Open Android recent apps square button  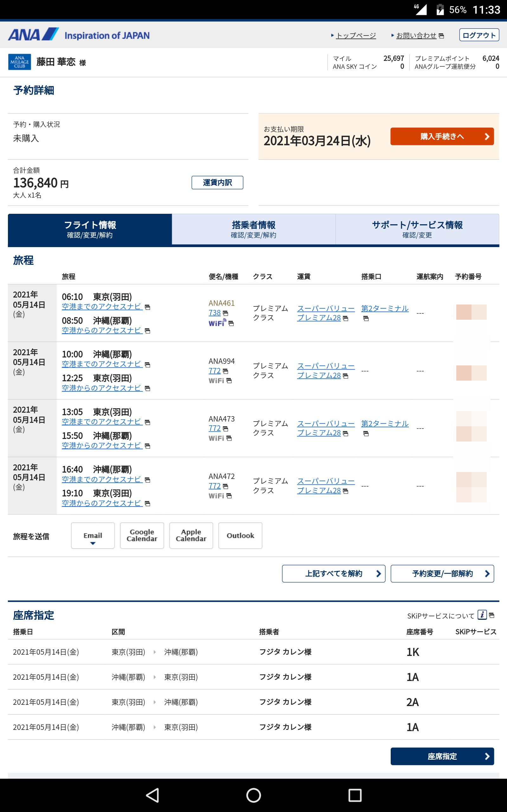(x=355, y=795)
